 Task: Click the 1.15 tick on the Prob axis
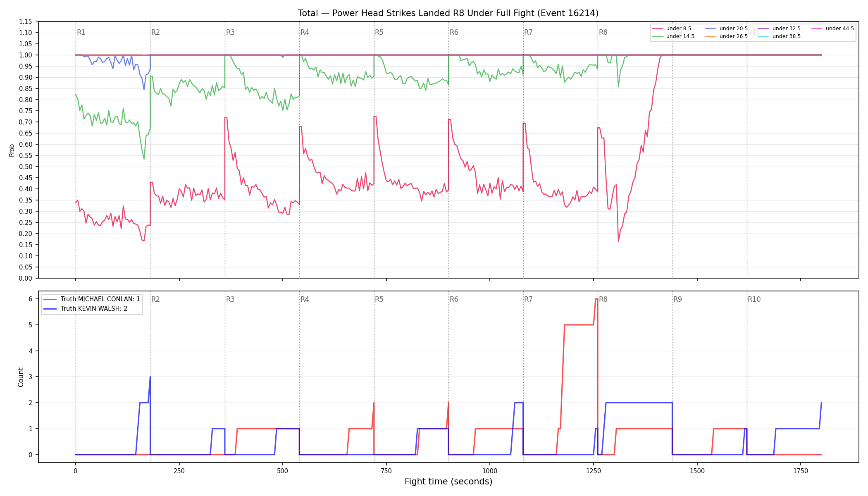[25, 21]
